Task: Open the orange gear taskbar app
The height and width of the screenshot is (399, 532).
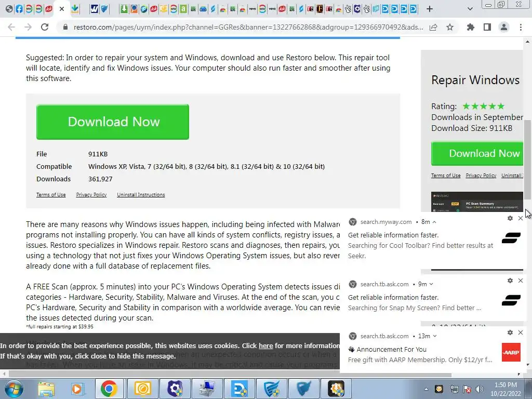Action: coord(336,389)
